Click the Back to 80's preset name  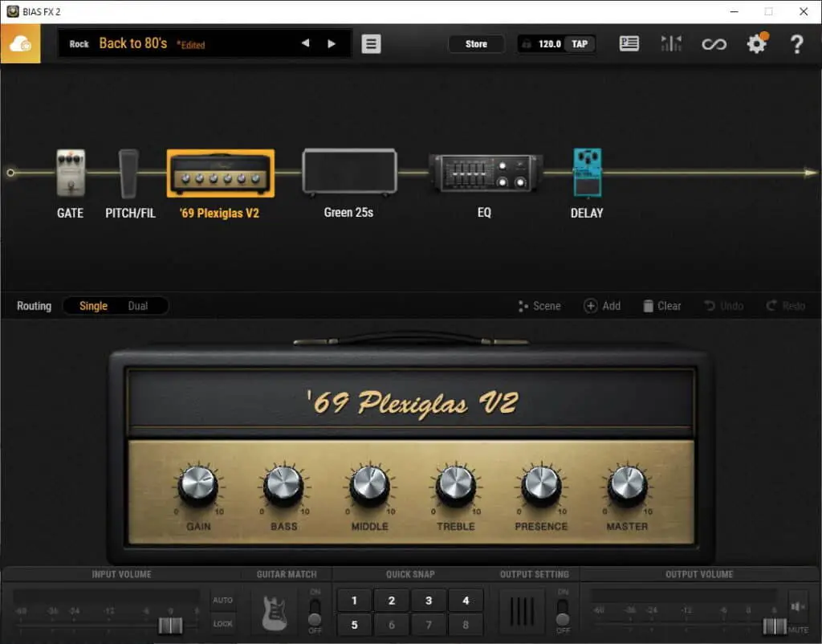click(133, 43)
